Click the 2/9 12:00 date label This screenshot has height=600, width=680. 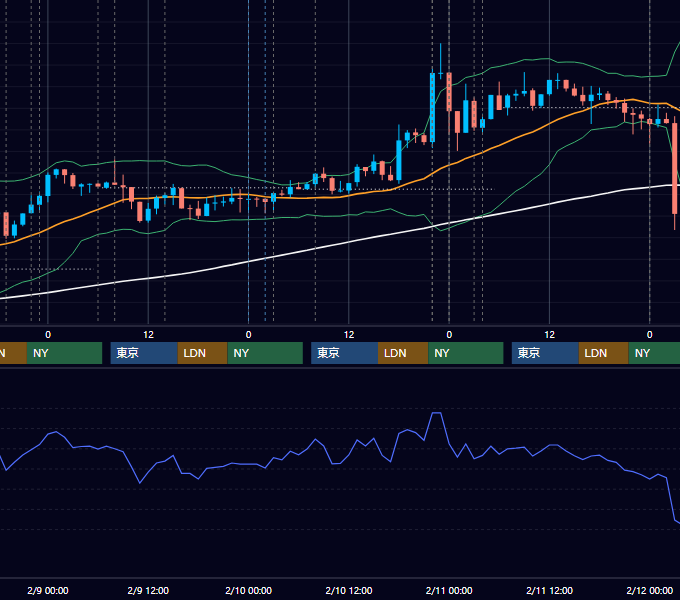coord(148,590)
